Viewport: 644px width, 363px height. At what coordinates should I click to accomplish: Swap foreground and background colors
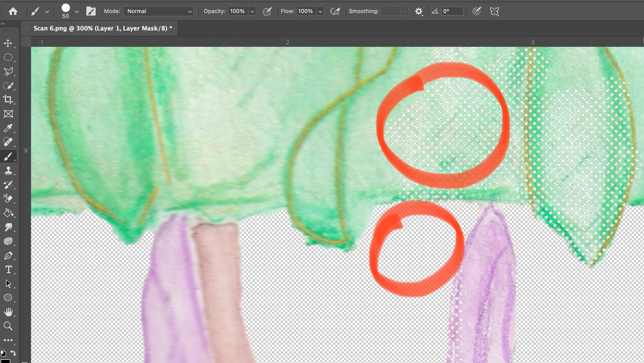click(x=13, y=353)
